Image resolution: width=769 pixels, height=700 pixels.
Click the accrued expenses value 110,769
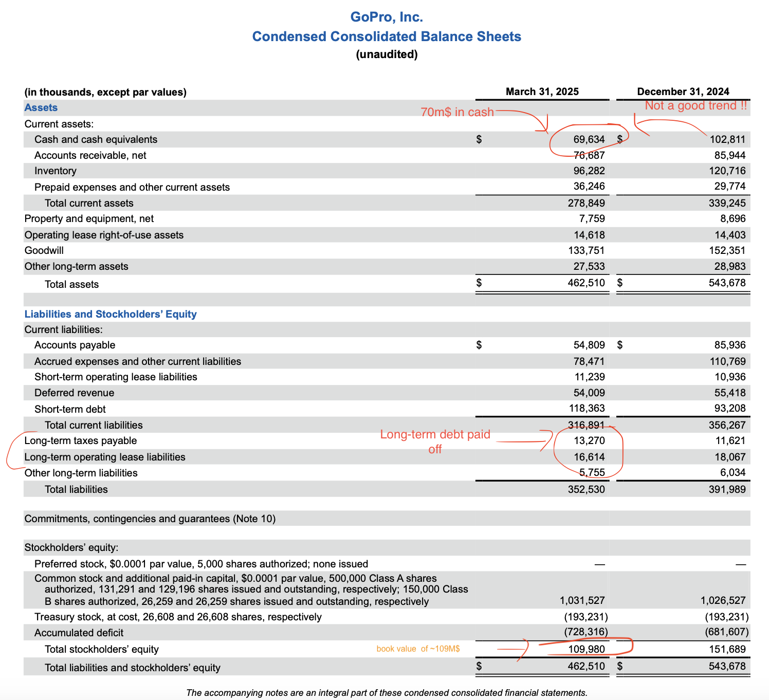coord(727,361)
